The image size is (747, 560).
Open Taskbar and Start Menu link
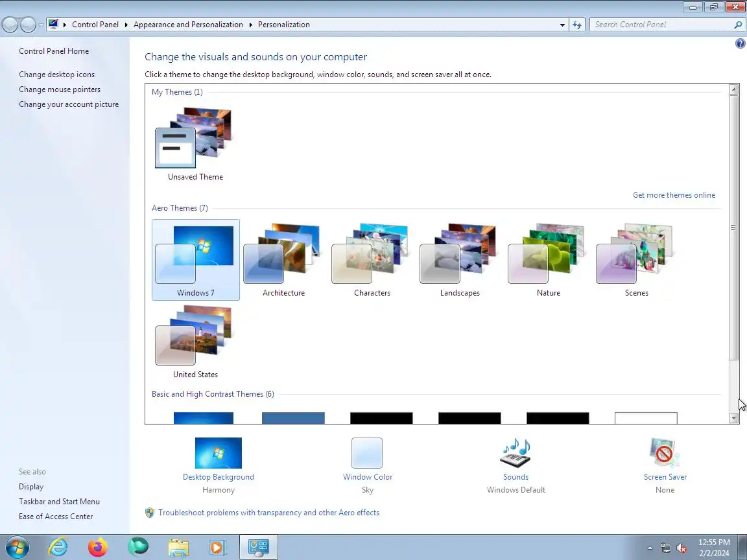59,502
